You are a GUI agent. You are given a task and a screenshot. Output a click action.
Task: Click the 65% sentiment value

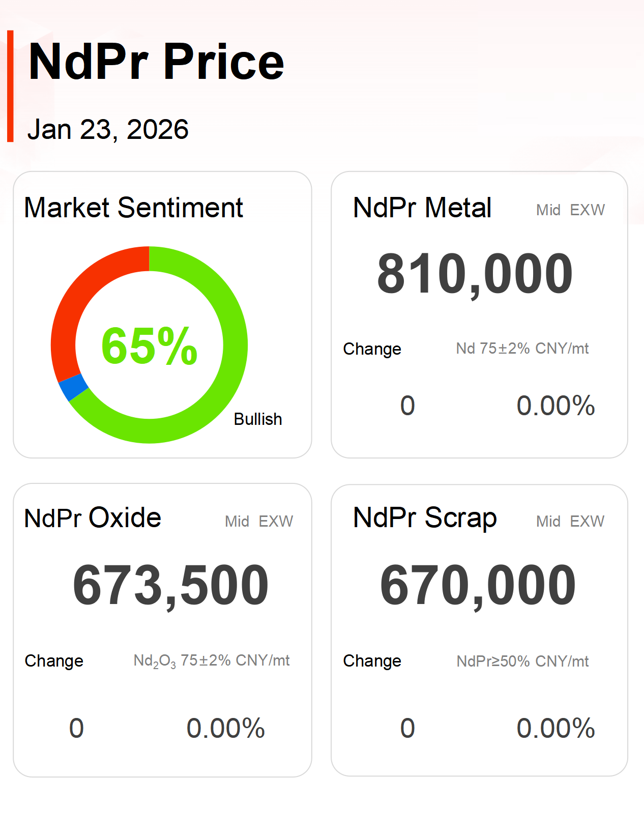pos(149,346)
